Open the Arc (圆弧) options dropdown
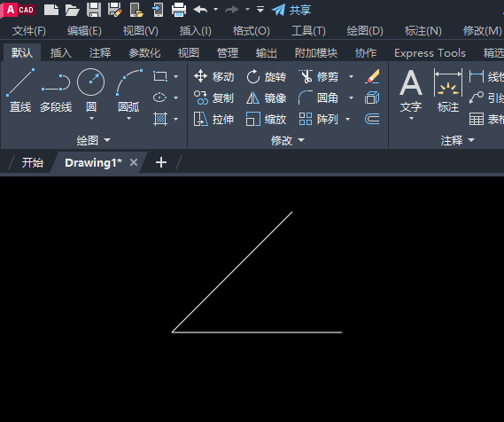504x422 pixels. pyautogui.click(x=128, y=119)
